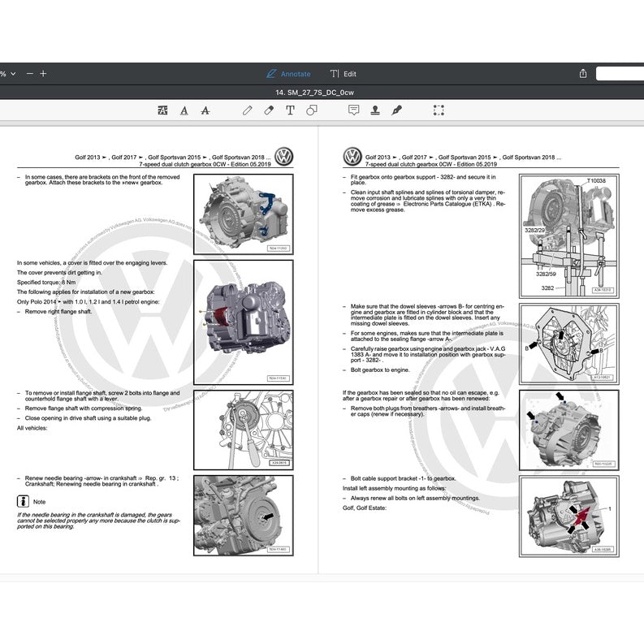Click the search input field
The width and height of the screenshot is (644, 644).
pyautogui.click(x=620, y=73)
